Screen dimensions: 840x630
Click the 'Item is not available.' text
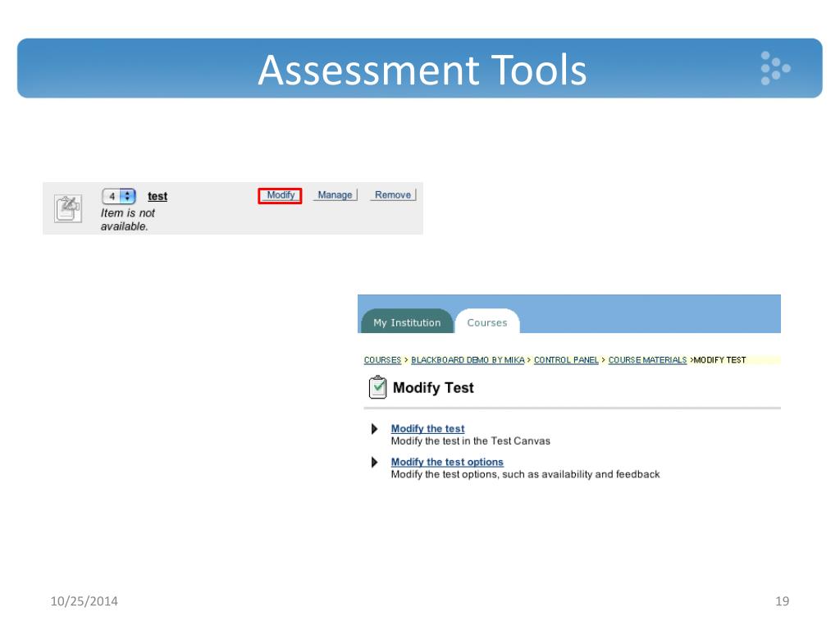127,220
